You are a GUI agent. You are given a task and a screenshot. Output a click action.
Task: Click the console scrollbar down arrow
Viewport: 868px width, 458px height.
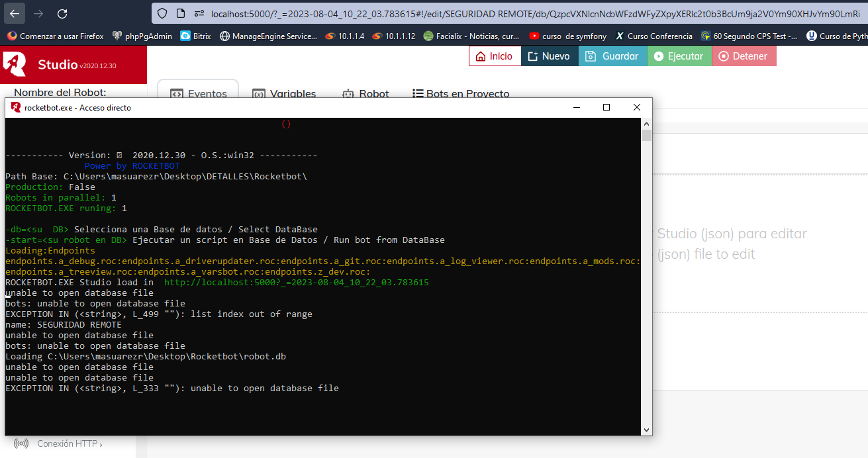coord(646,430)
